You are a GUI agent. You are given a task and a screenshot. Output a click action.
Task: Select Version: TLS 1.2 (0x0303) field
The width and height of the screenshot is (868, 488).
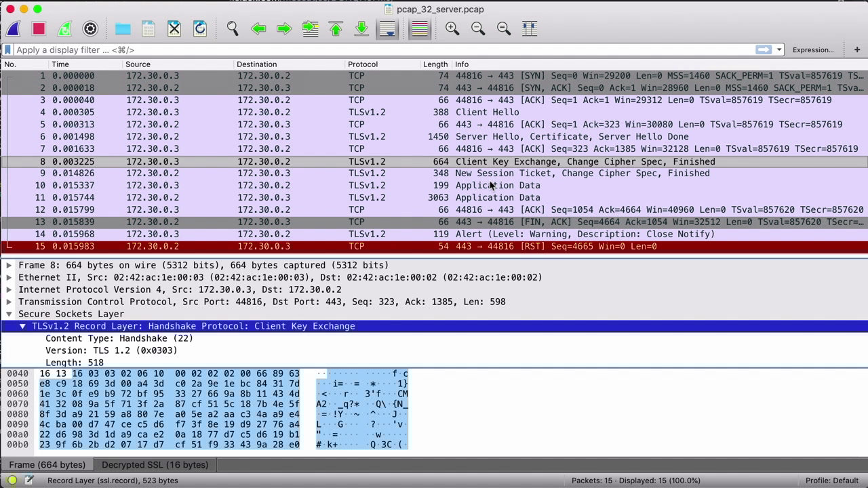(x=111, y=350)
